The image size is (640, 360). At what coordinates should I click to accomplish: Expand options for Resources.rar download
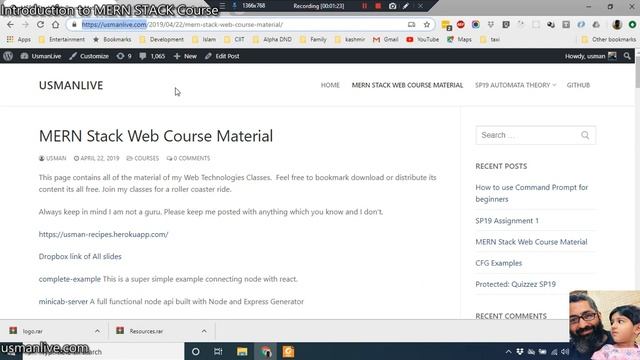pyautogui.click(x=204, y=331)
